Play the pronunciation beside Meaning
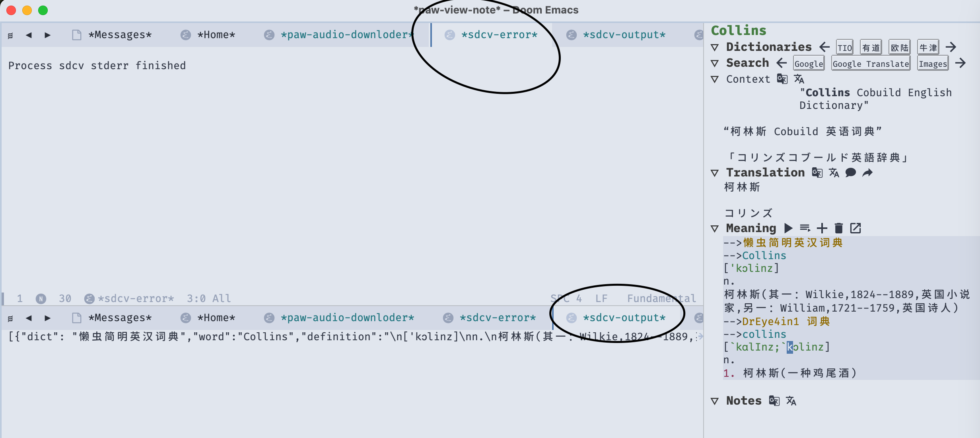 (788, 228)
